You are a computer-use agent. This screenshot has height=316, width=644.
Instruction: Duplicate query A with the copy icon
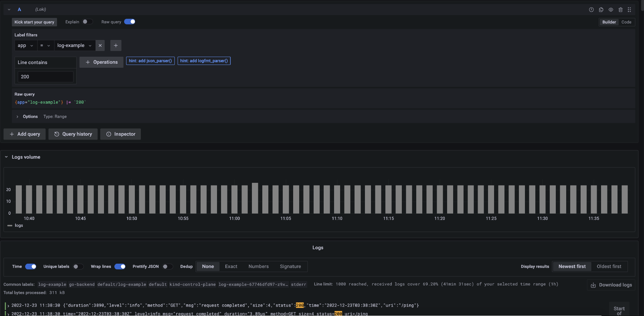[x=601, y=10]
